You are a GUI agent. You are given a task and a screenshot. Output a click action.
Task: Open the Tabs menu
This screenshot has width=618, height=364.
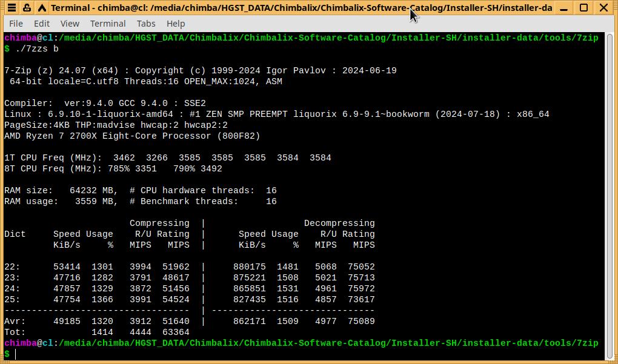coord(146,24)
